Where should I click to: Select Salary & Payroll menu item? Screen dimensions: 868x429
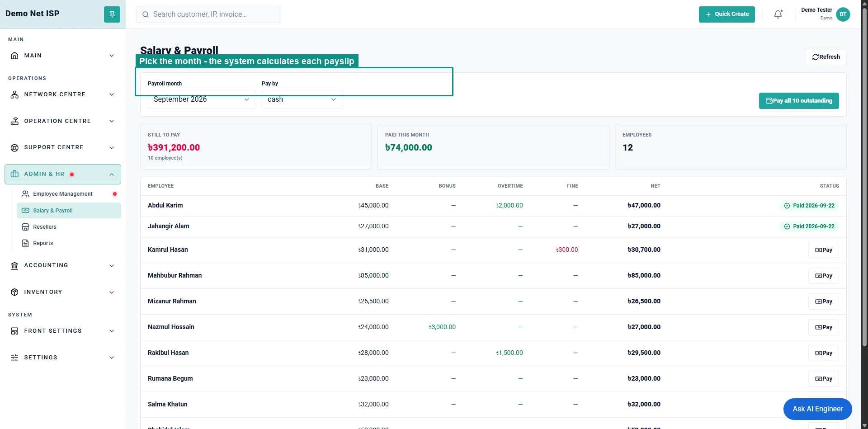[x=69, y=211]
